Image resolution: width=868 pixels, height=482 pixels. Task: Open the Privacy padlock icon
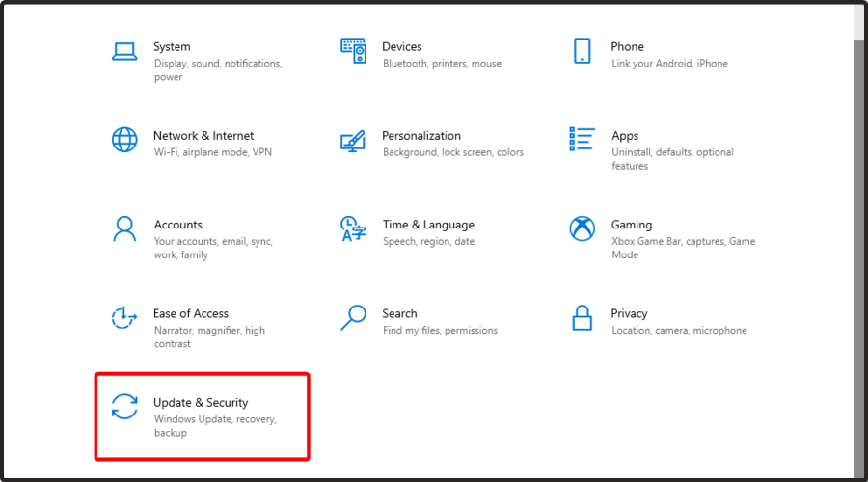click(x=582, y=318)
